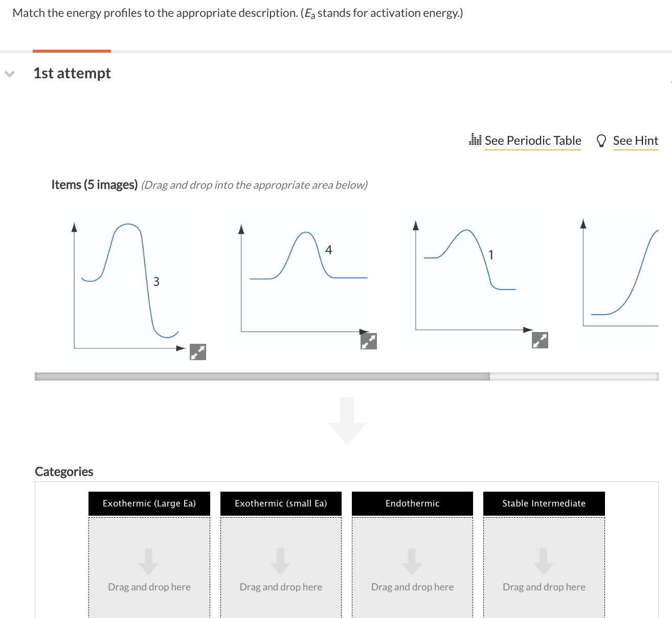Click the lightbulb hint icon

coord(601,140)
